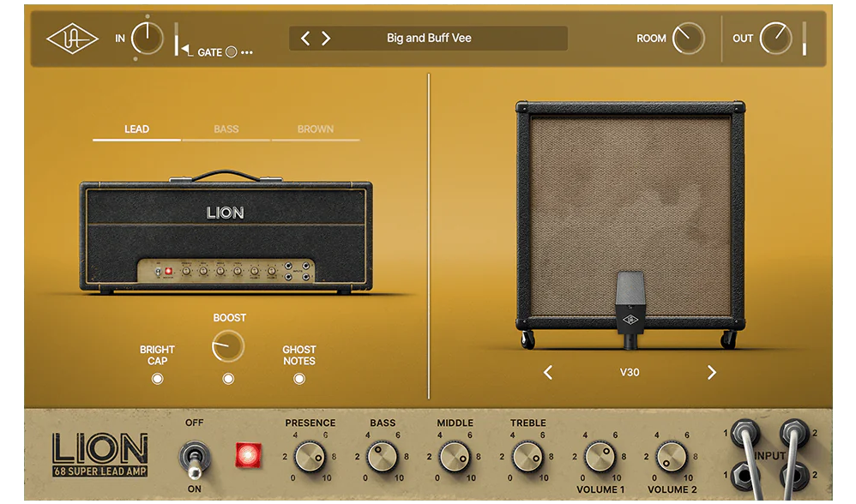The height and width of the screenshot is (504, 856).
Task: Select the microphone in front of cabinet
Action: 630,309
